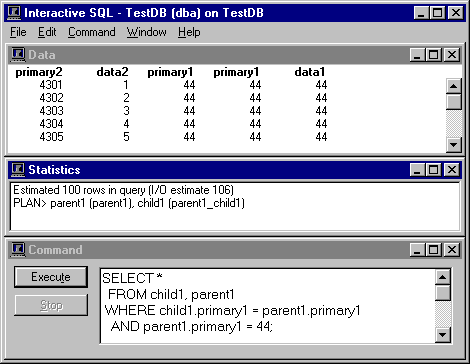470x364 pixels.
Task: Click the 'AND parent1.primary1 = 44;' line
Action: [192, 326]
